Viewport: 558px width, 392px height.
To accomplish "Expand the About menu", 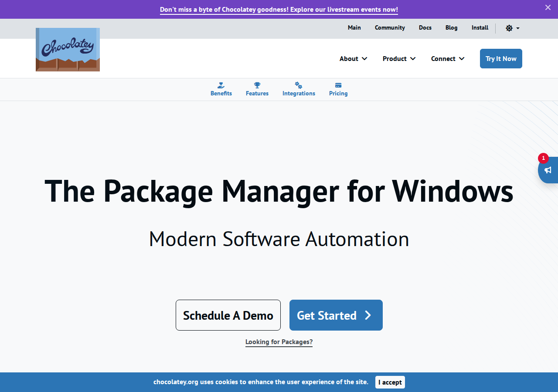I will [353, 59].
